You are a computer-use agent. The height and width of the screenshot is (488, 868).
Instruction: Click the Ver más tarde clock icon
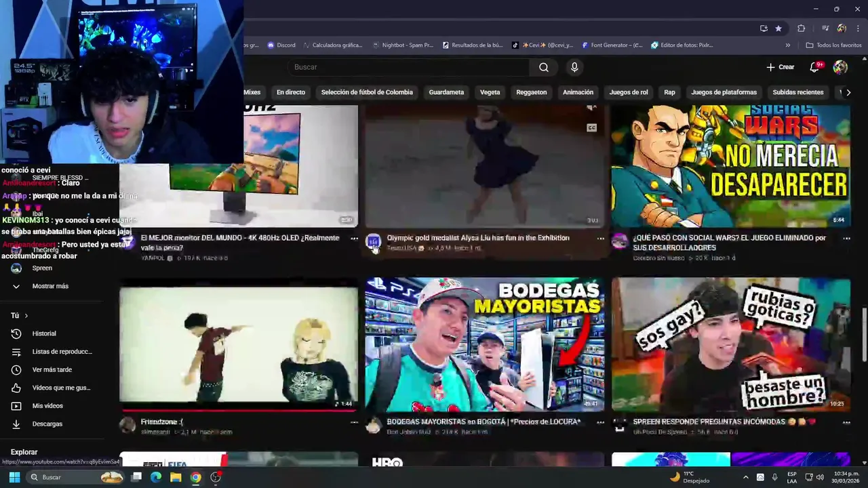pyautogui.click(x=16, y=369)
